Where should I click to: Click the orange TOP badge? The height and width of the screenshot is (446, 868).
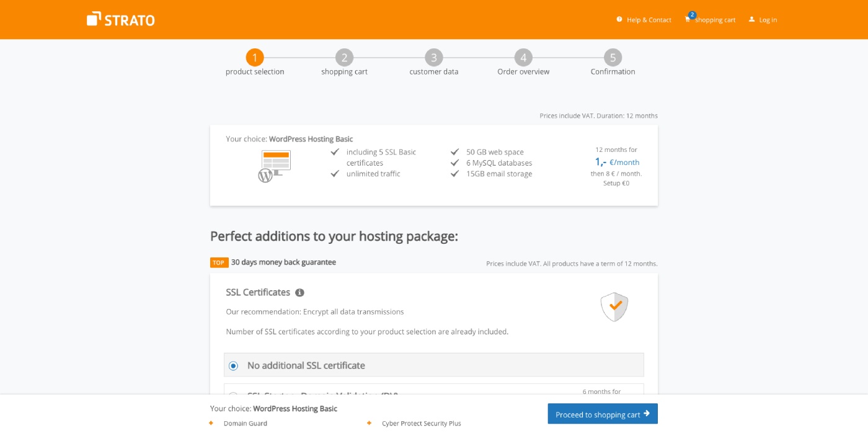[218, 262]
